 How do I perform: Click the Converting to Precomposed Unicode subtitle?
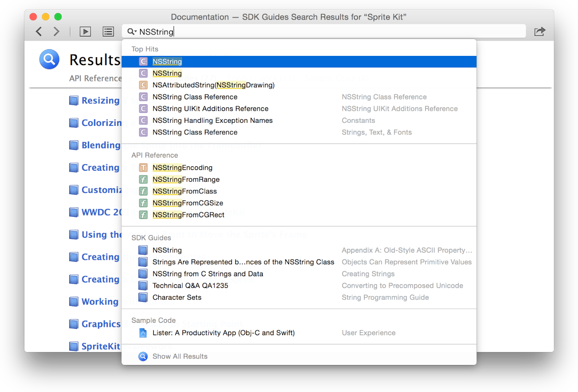pyautogui.click(x=402, y=286)
